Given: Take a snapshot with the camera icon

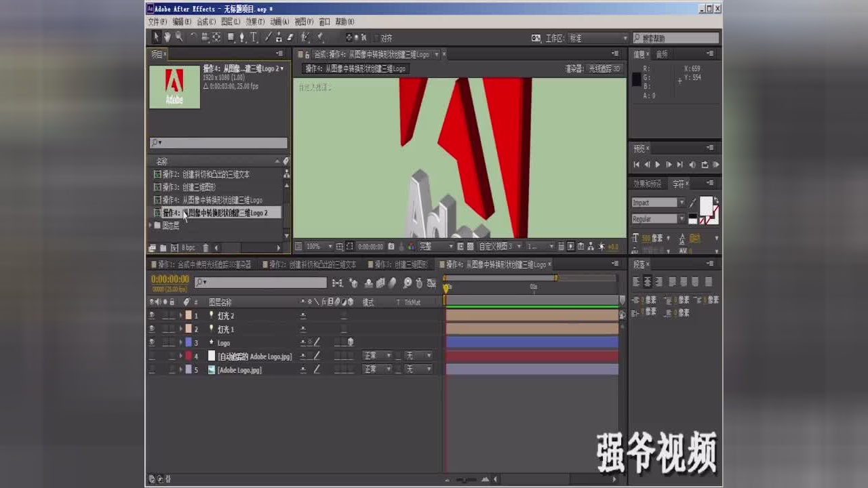Looking at the screenshot, I should click(x=391, y=247).
